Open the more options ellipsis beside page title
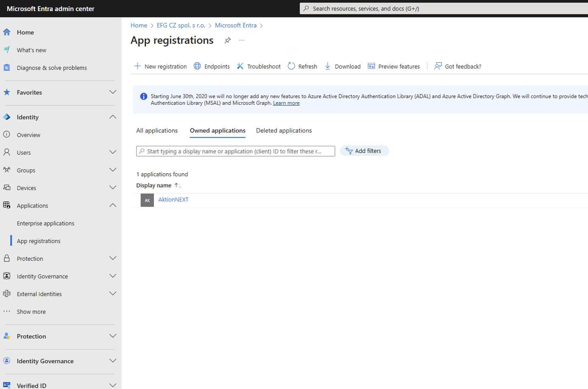 (242, 40)
